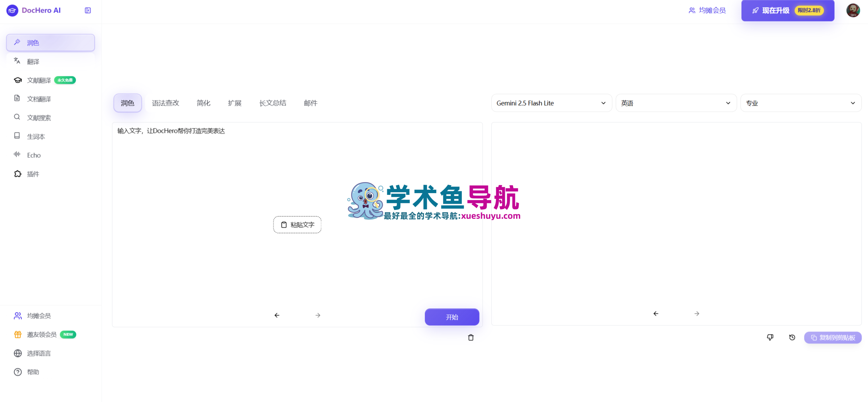Click the magnifier icon beside 文献搜索

tap(17, 117)
